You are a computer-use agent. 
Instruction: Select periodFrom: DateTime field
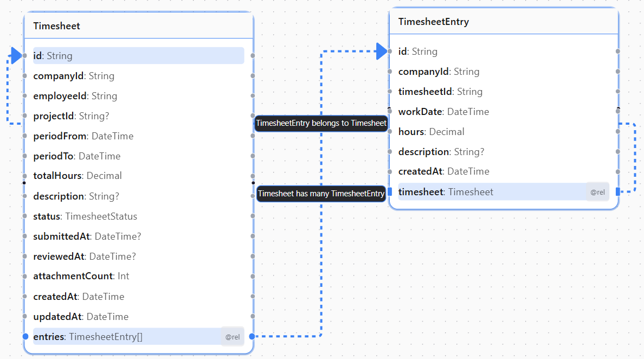click(139, 136)
